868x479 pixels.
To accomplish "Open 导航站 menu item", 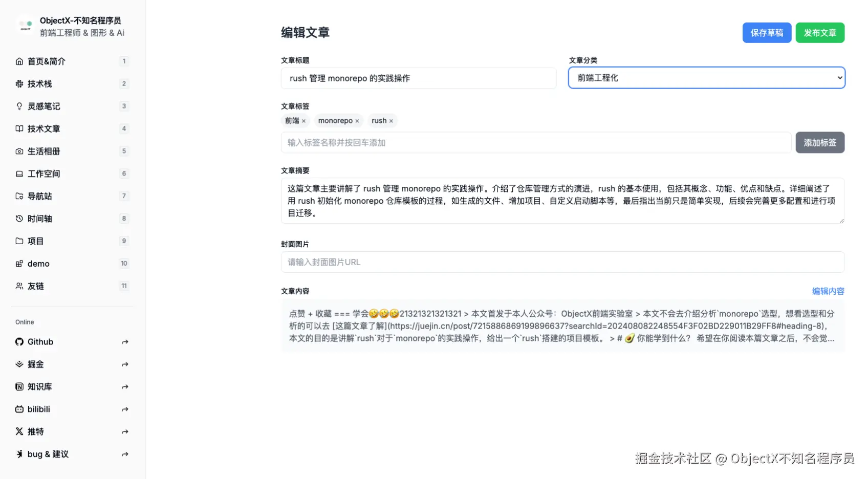I will point(72,197).
